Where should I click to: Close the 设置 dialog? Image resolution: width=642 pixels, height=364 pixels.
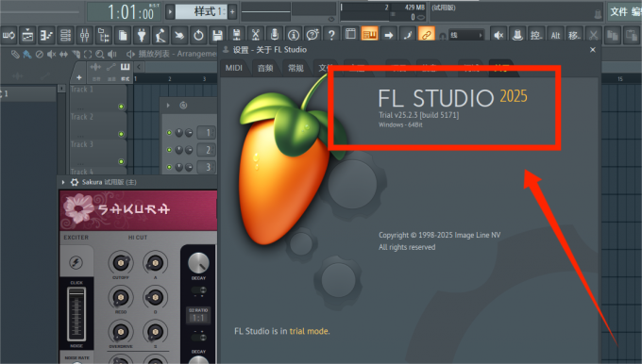pos(593,49)
